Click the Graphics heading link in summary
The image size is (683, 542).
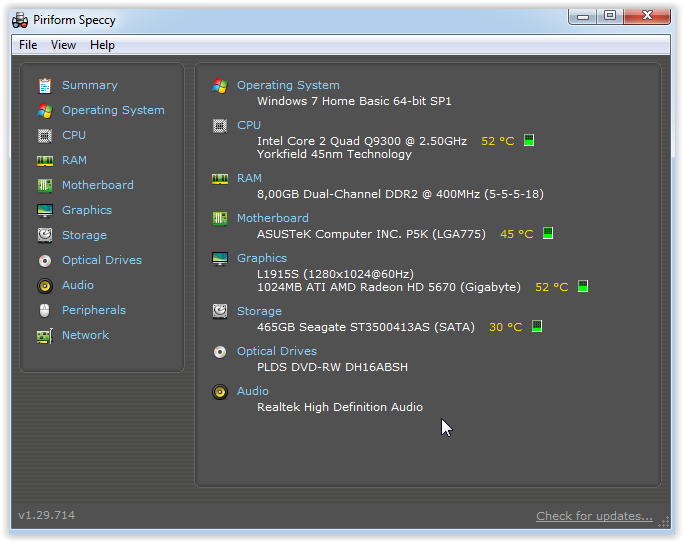coord(262,258)
